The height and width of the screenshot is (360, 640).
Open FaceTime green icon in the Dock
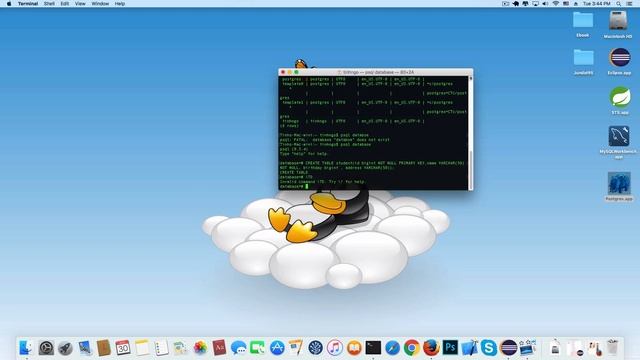click(258, 348)
